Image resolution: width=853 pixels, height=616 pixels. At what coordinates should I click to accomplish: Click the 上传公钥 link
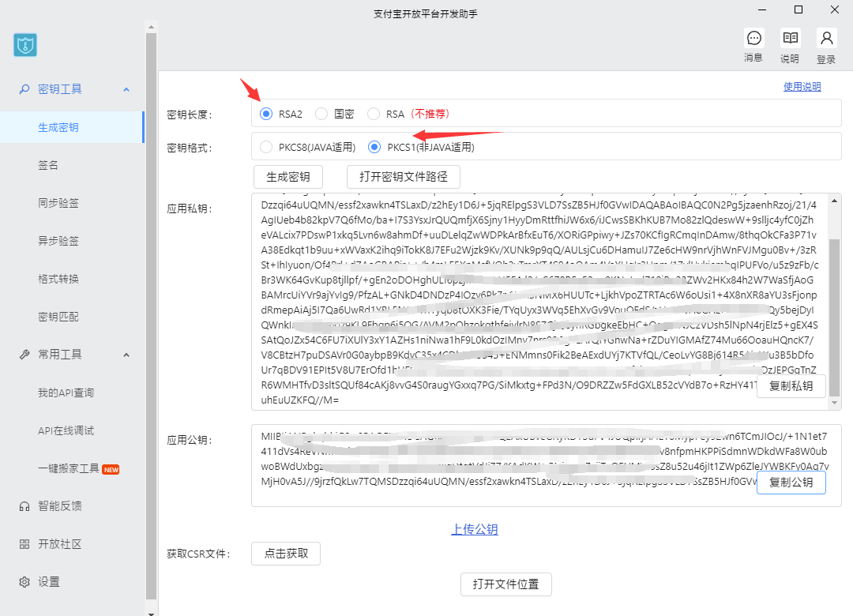click(475, 529)
